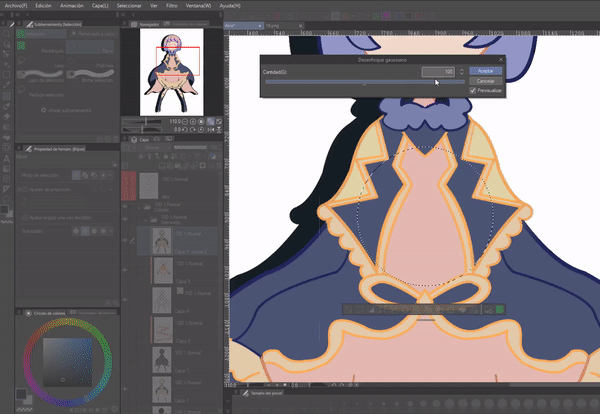Click the delete layer trash icon
The width and height of the screenshot is (600, 414).
[x=219, y=166]
